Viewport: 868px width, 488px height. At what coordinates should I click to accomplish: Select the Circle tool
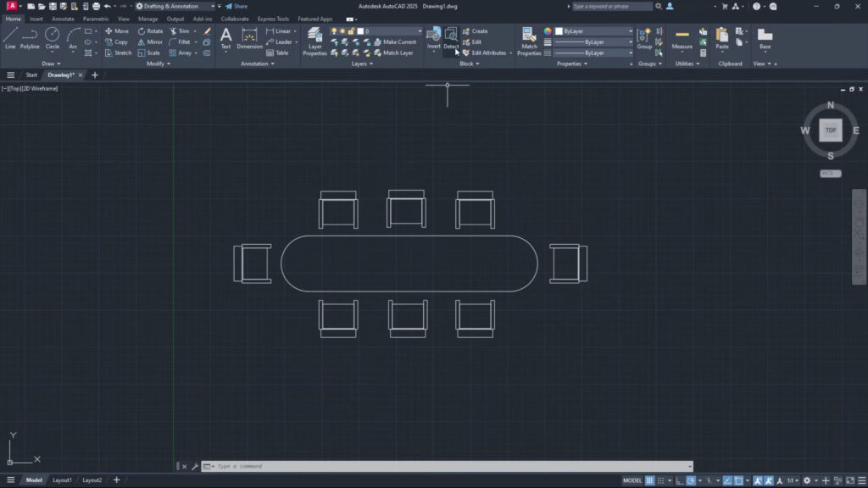click(x=52, y=38)
